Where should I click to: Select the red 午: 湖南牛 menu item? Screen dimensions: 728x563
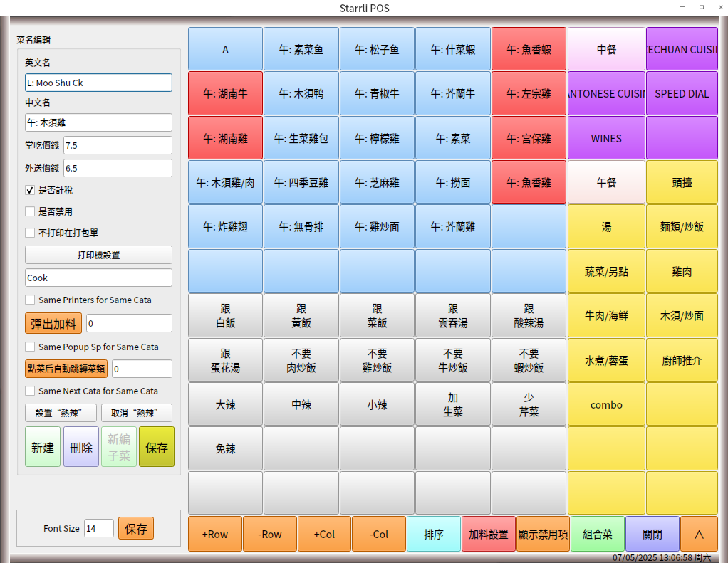pos(225,94)
